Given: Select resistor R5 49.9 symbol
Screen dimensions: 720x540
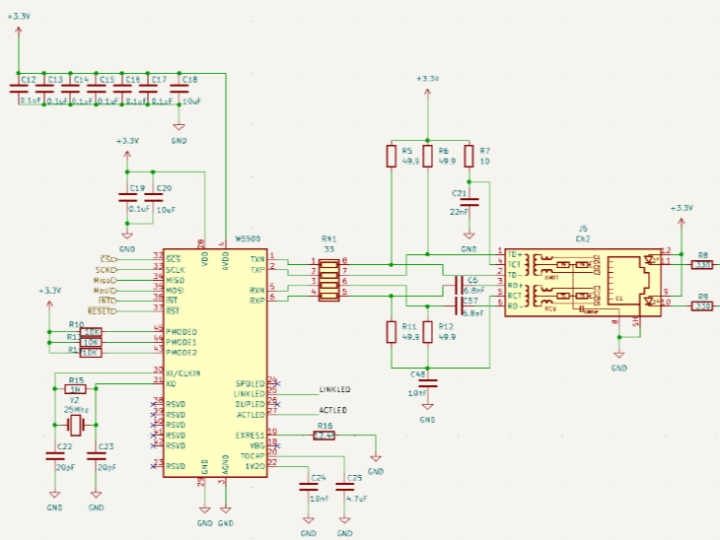Looking at the screenshot, I should (391, 155).
